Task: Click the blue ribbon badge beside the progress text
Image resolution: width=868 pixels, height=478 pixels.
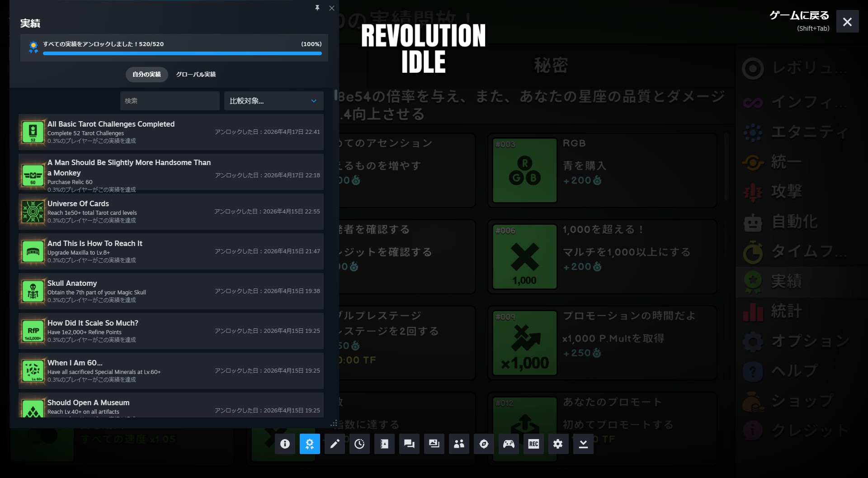Action: coord(33,47)
